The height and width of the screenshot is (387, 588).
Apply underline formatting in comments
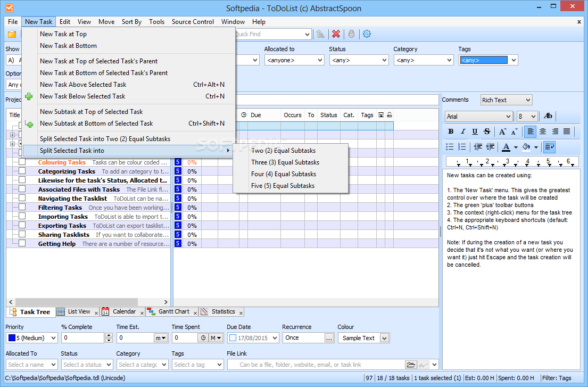click(475, 131)
